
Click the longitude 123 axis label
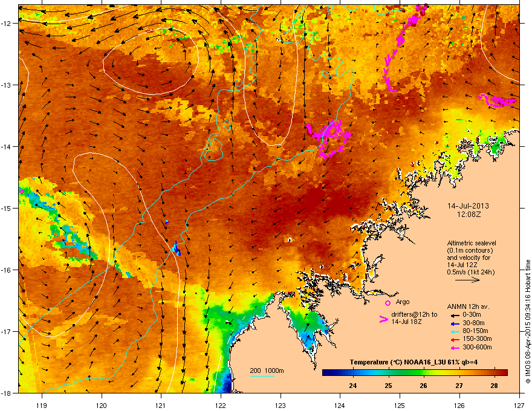tap(281, 405)
